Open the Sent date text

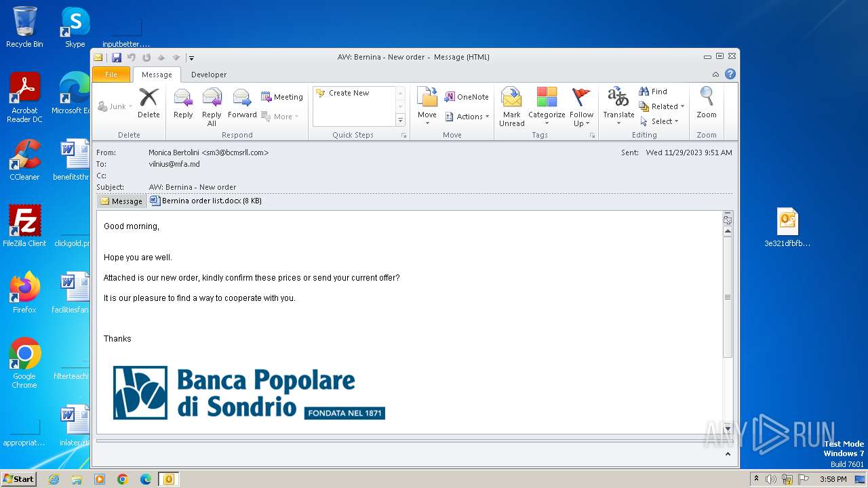(689, 152)
